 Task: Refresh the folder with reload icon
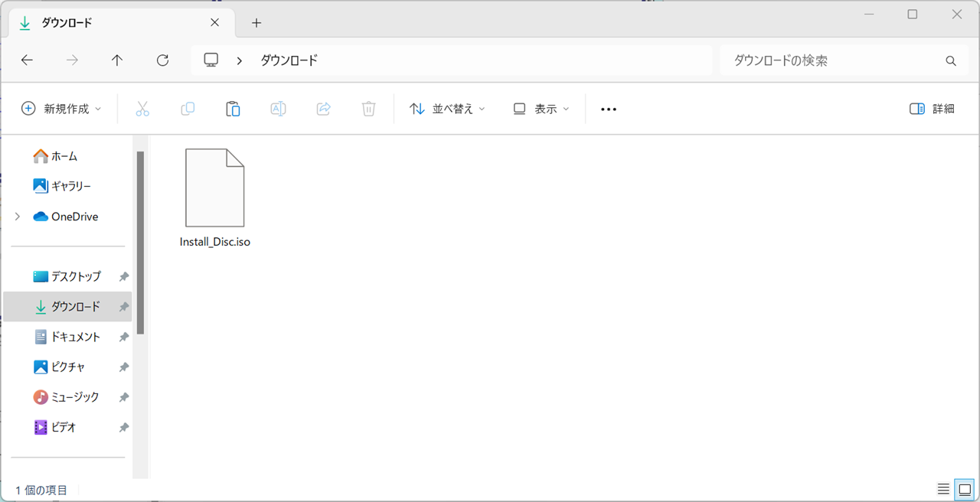coord(162,60)
